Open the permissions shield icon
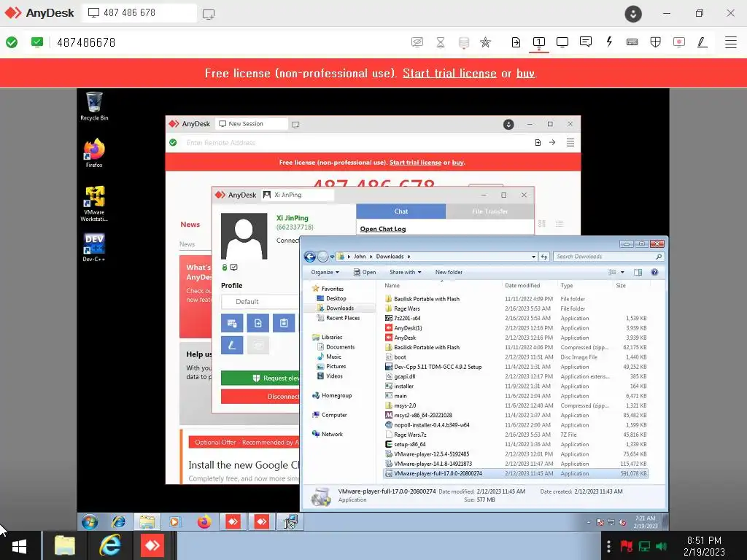This screenshot has height=560, width=747. click(656, 42)
